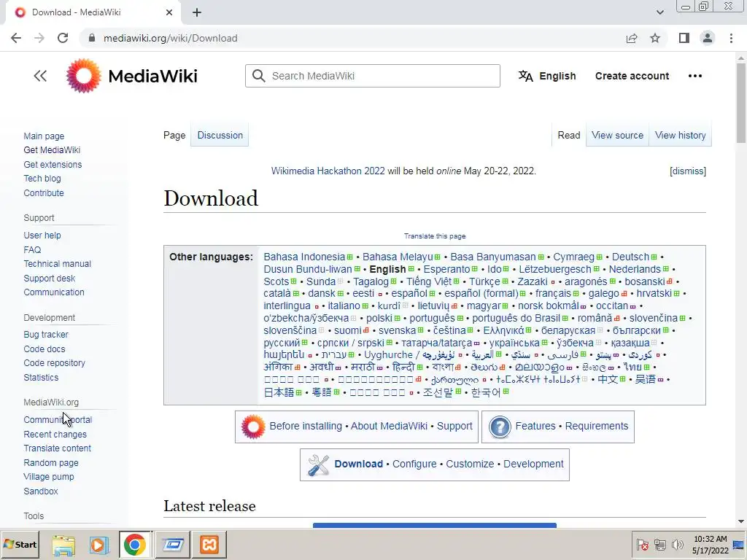This screenshot has width=747, height=560.
Task: Open the Customize link
Action: click(470, 464)
